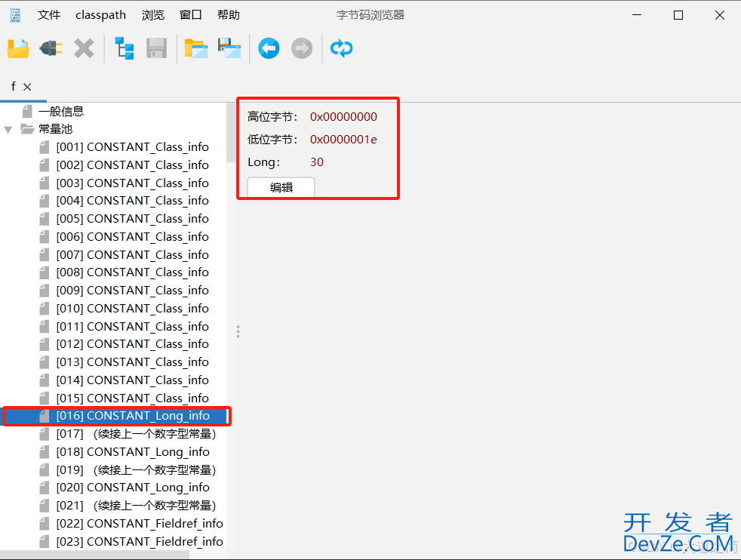Select [022] CONSTANT_Fieldref_info

point(140,524)
